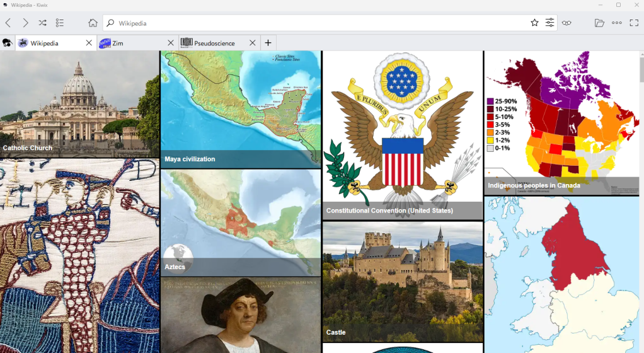The image size is (644, 353).
Task: Expand the three-dot more options menu
Action: pos(617,23)
